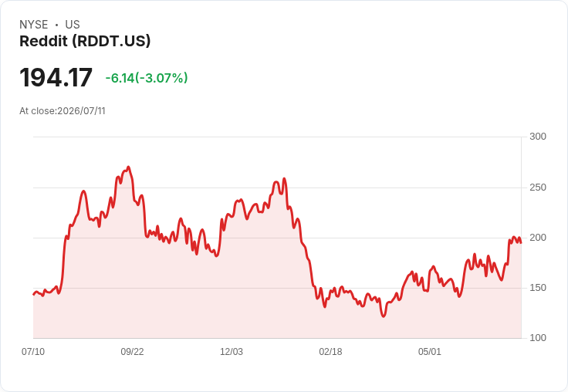Viewport: 568px width, 392px height.
Task: Click the 150 y-axis price label
Action: pyautogui.click(x=538, y=288)
